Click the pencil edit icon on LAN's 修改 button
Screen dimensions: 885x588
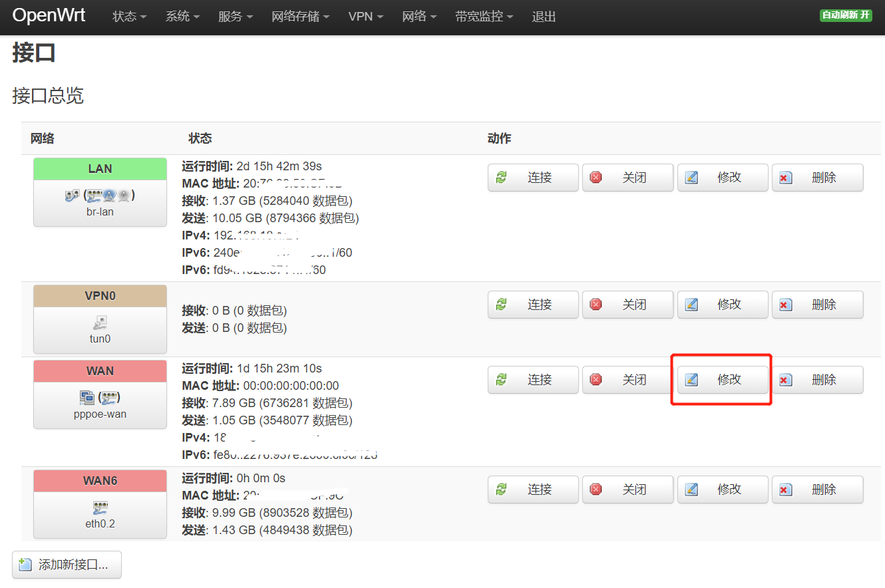pyautogui.click(x=691, y=177)
